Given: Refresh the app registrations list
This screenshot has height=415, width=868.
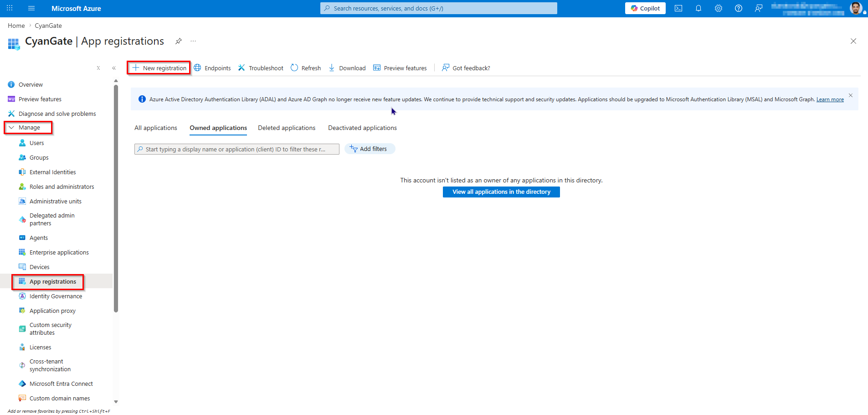Looking at the screenshot, I should (306, 68).
